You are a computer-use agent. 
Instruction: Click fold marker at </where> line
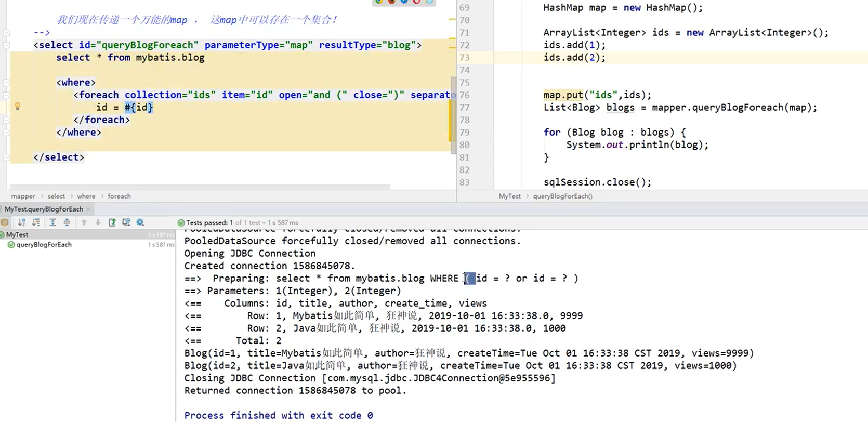tap(6, 133)
